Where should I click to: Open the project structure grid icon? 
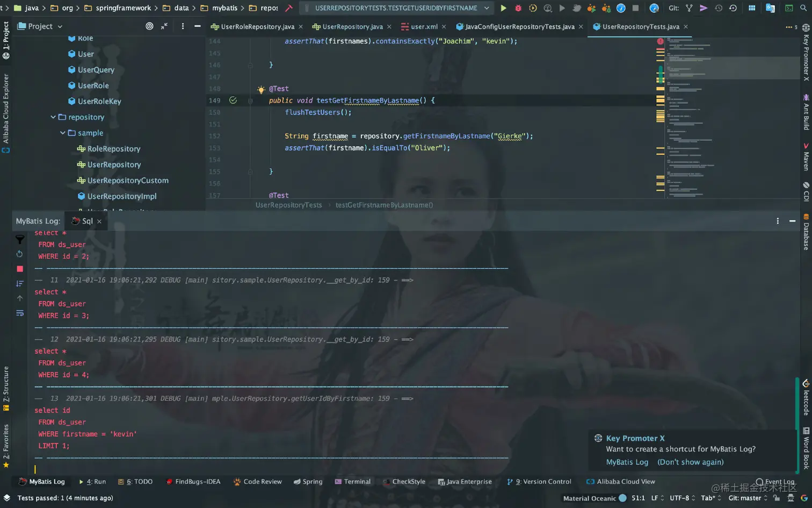[752, 8]
